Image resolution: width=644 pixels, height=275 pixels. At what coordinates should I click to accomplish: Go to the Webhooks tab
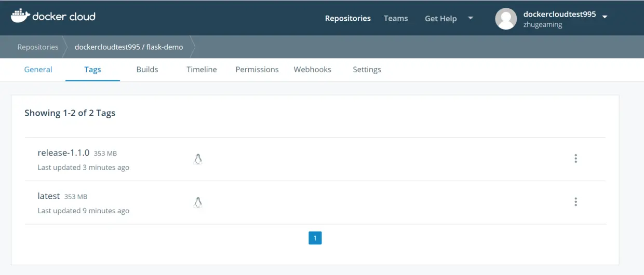[x=312, y=70]
